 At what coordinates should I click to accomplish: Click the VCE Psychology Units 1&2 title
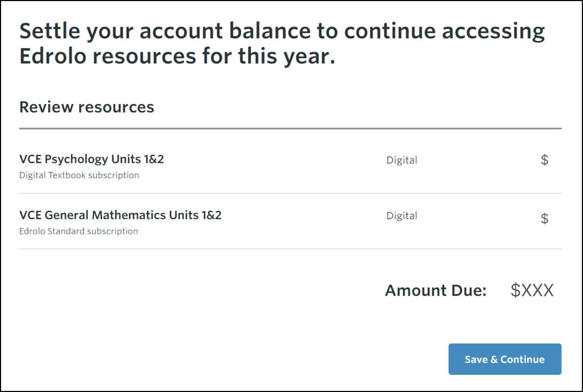91,159
